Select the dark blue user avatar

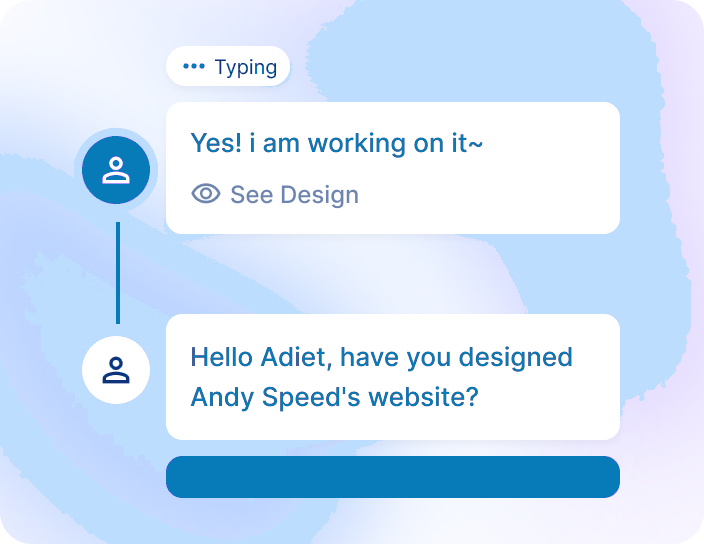click(116, 169)
